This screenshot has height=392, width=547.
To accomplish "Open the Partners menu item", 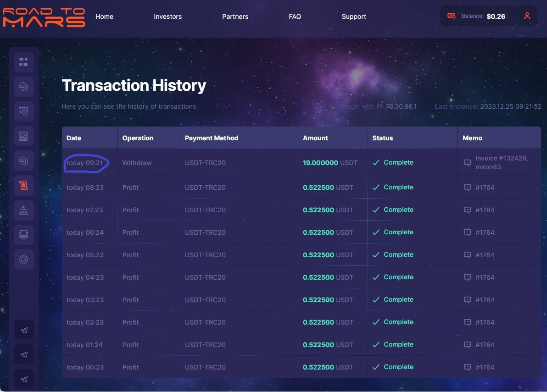I will (235, 17).
